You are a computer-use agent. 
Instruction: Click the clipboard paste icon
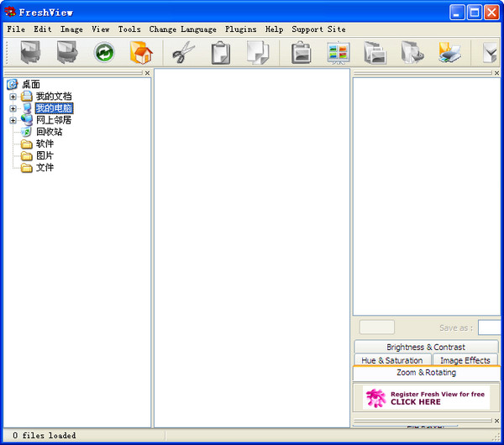pyautogui.click(x=221, y=52)
